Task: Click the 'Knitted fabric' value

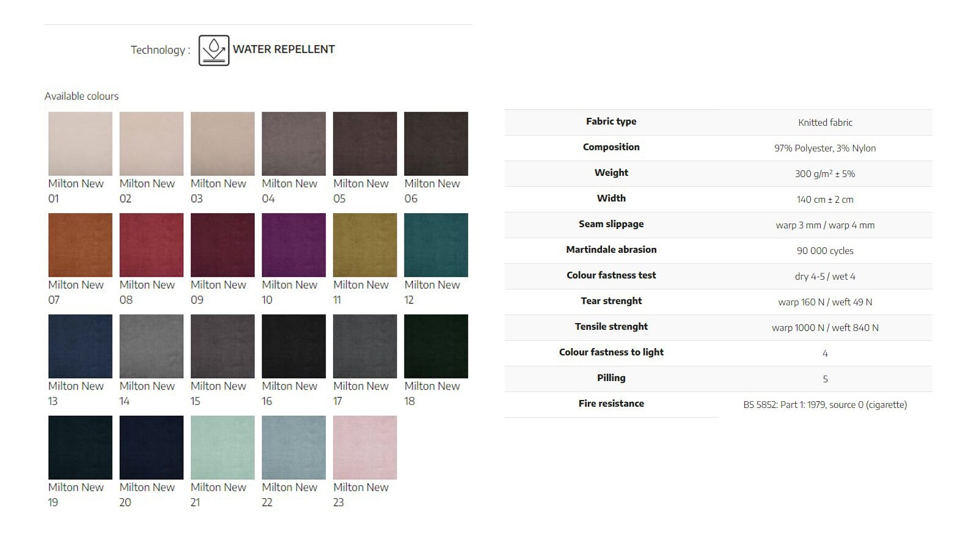Action: (825, 123)
